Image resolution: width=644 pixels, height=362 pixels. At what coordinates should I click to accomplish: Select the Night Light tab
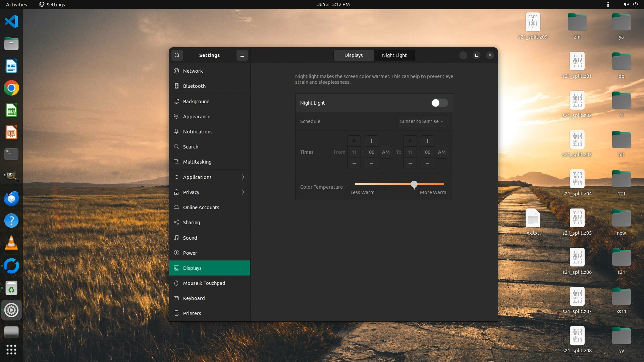[394, 55]
